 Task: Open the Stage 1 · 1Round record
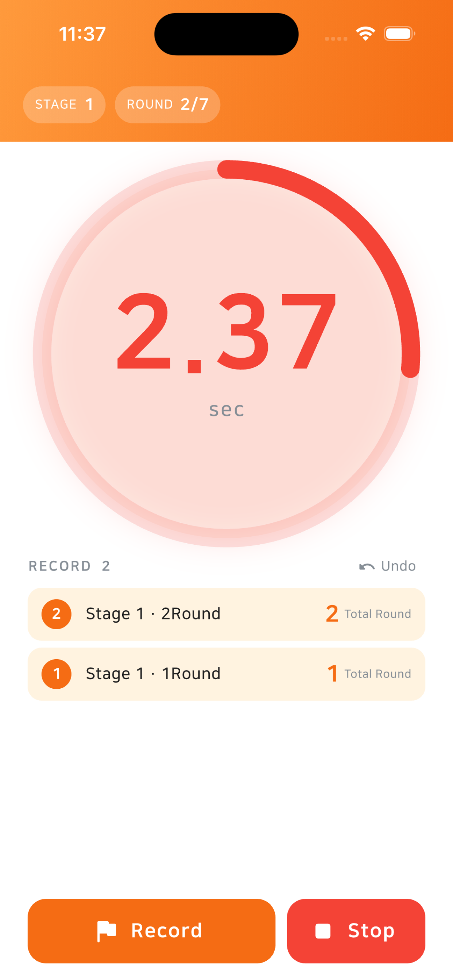coord(226,674)
